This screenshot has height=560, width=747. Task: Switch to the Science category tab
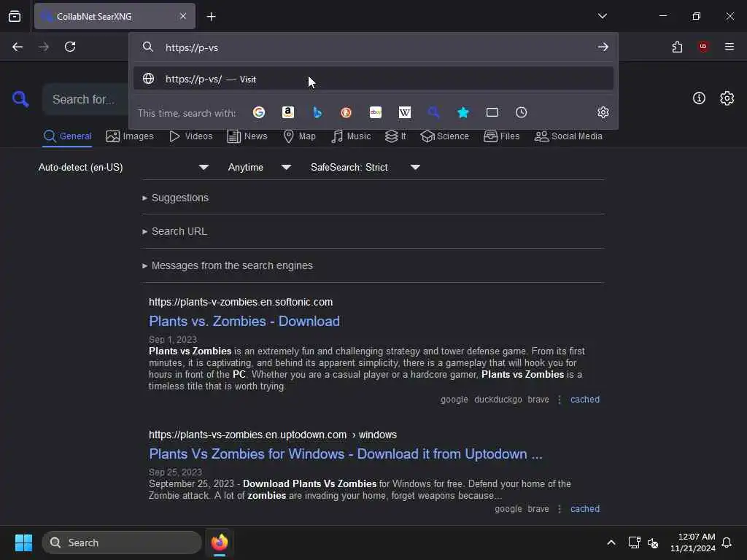[445, 136]
